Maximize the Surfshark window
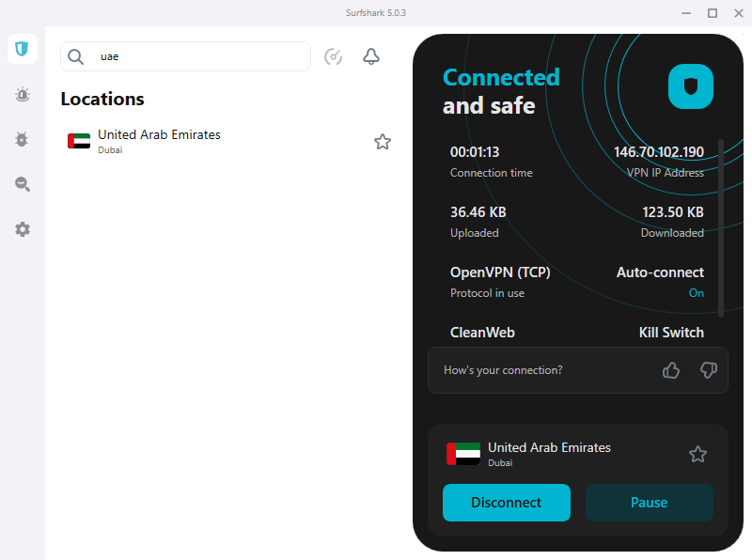The image size is (752, 560). [713, 13]
